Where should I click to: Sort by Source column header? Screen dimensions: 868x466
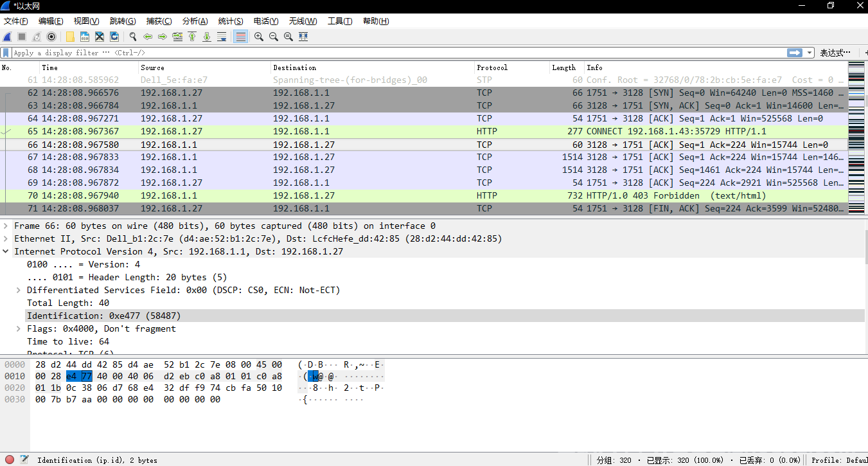pos(204,67)
